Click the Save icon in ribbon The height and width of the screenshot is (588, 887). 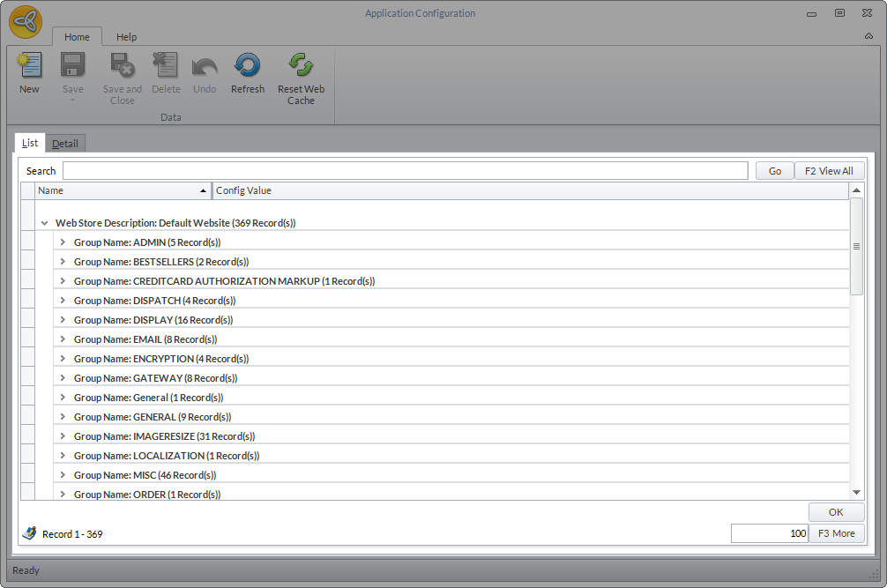click(x=72, y=66)
